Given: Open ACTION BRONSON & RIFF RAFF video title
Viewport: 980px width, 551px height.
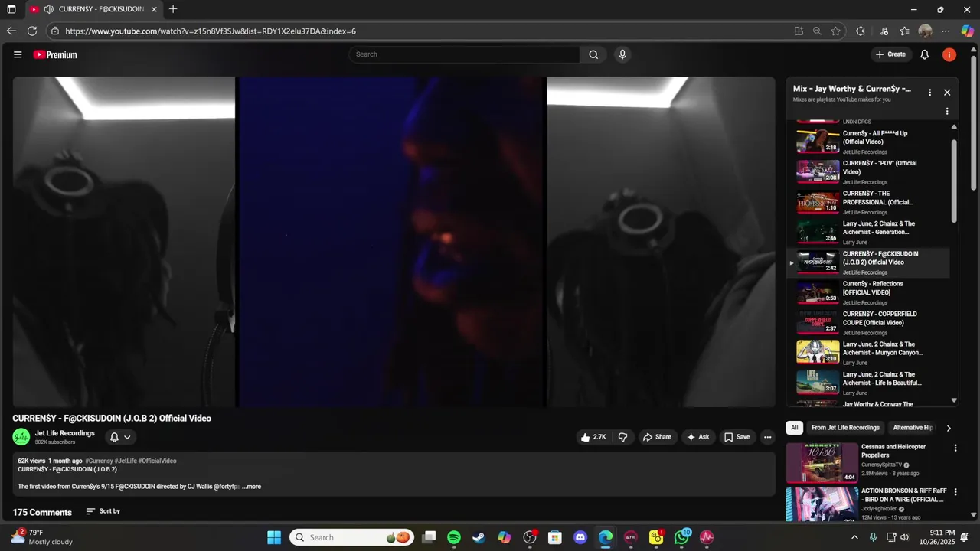Looking at the screenshot, I should 903,495.
